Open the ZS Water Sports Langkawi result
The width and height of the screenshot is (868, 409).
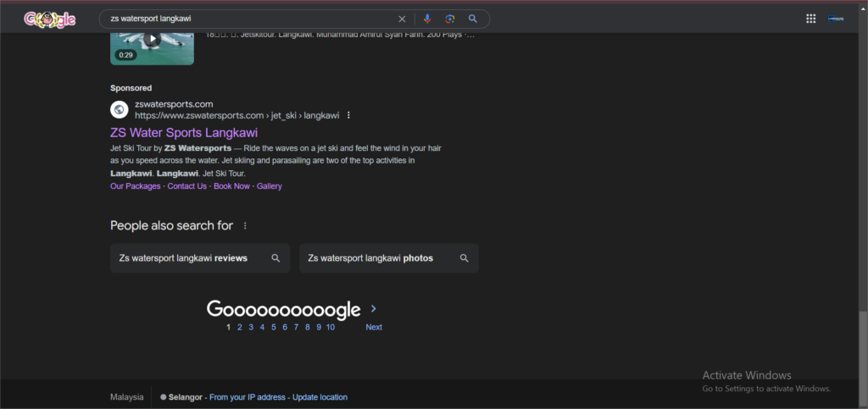pyautogui.click(x=184, y=133)
